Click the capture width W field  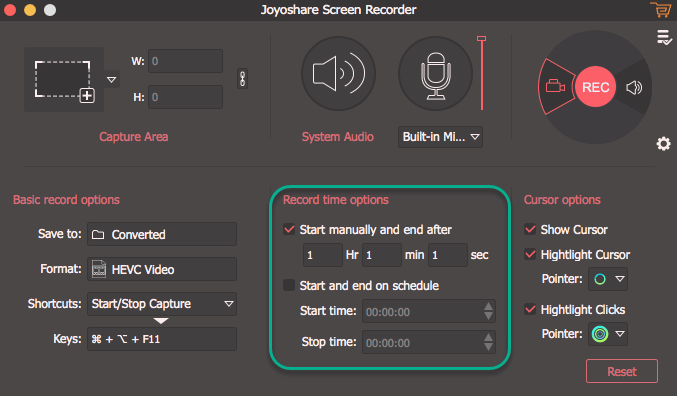[186, 61]
